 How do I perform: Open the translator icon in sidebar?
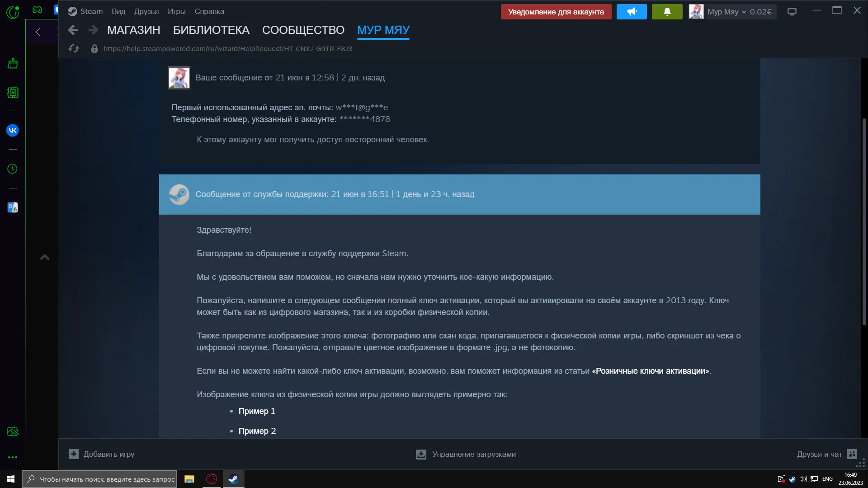(x=13, y=207)
